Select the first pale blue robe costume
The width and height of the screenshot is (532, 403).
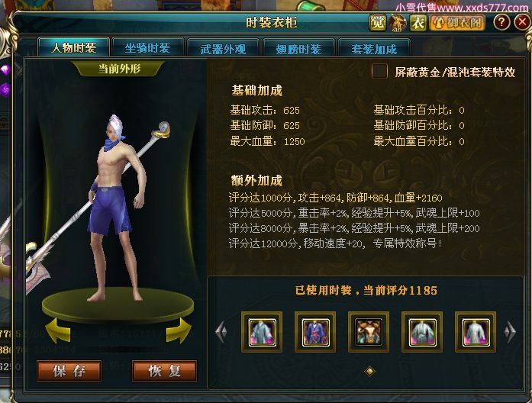click(x=262, y=332)
